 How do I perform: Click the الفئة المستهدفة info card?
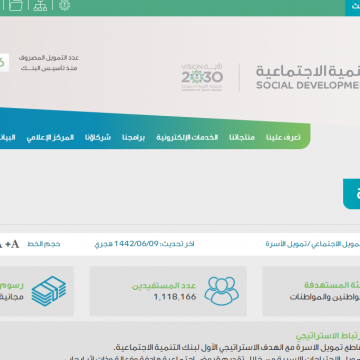click(x=311, y=291)
